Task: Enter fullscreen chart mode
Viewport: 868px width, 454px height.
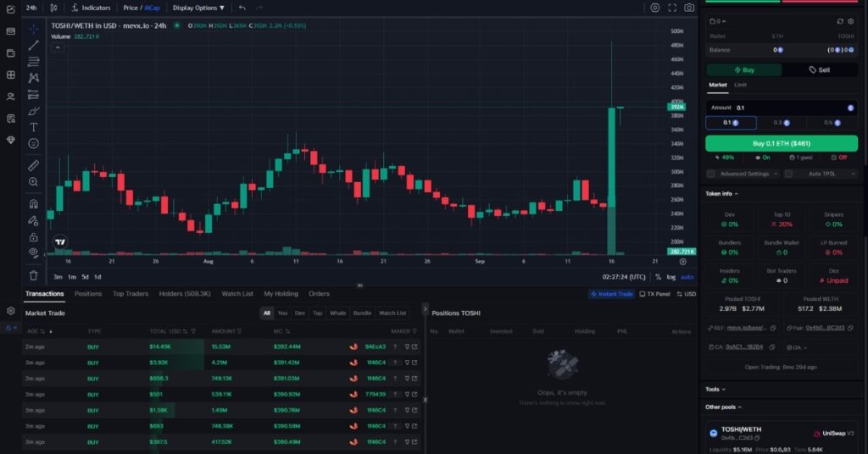Action: (x=672, y=8)
